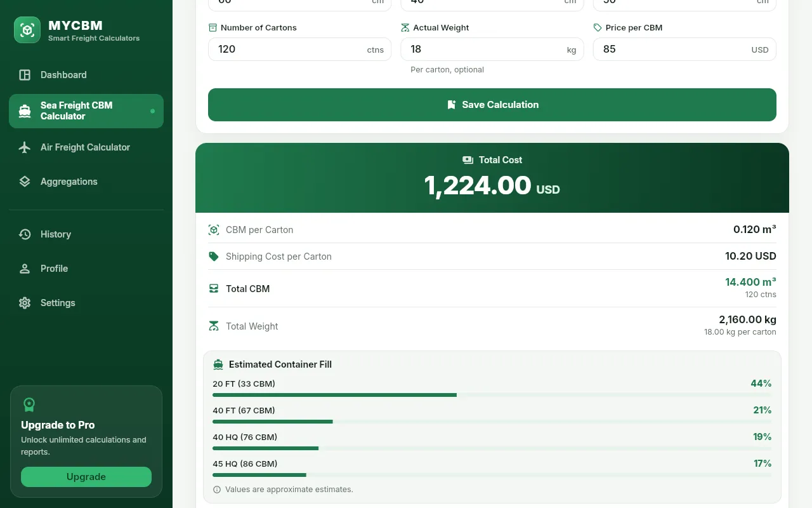812x508 pixels.
Task: Go to Aggregations page
Action: point(86,182)
